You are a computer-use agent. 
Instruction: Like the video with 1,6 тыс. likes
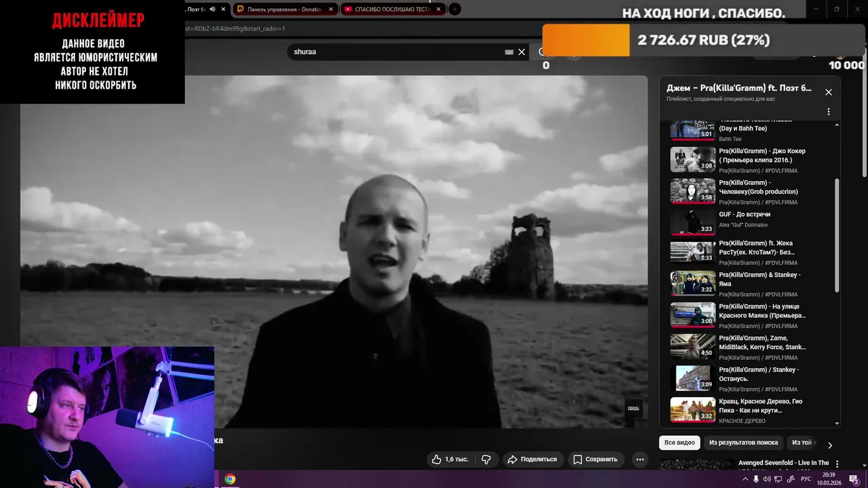(450, 460)
